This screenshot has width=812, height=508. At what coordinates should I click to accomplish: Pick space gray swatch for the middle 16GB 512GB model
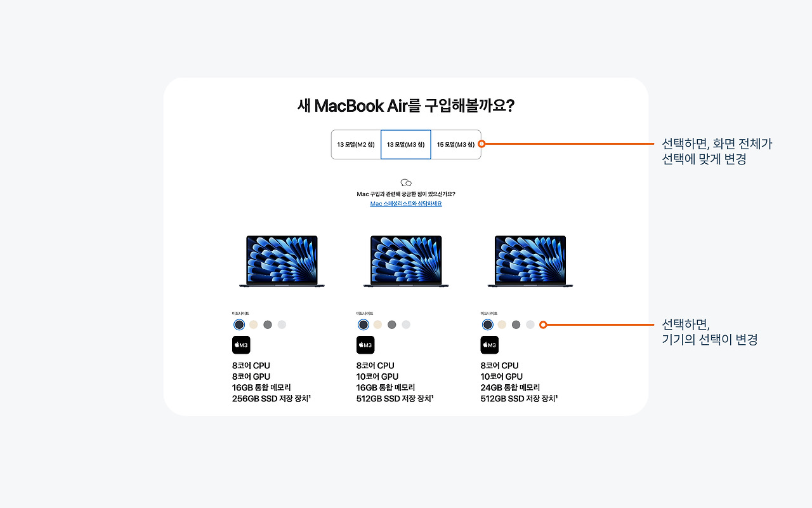(392, 324)
